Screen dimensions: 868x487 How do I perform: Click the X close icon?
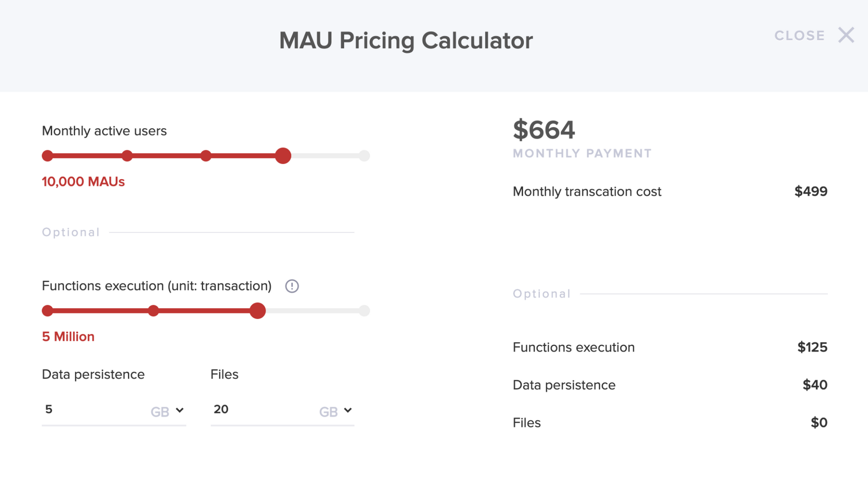click(846, 35)
